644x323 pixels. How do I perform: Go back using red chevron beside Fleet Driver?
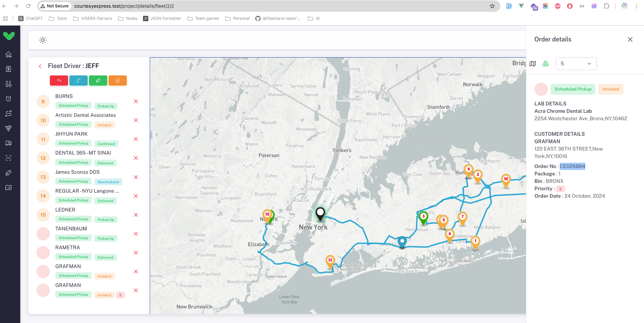tap(40, 66)
